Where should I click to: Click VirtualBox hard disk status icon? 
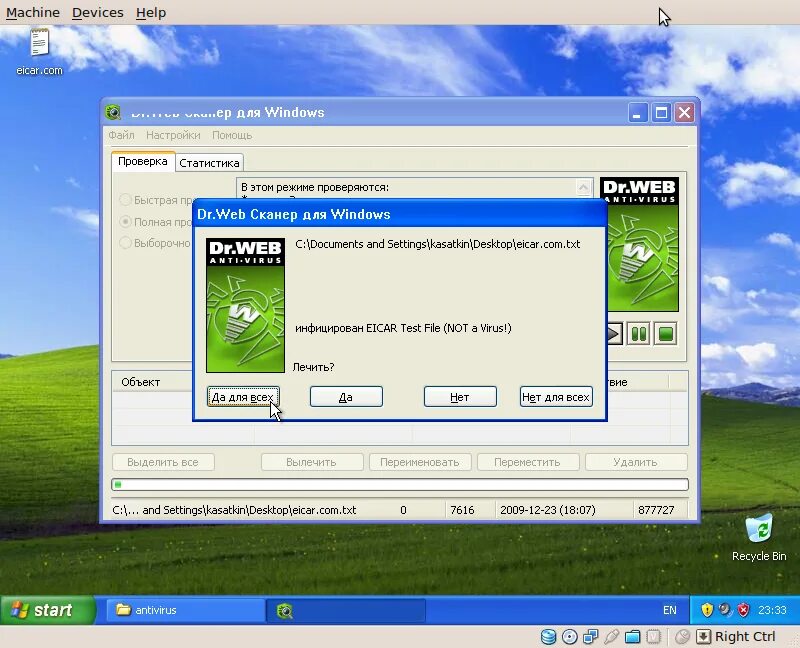click(x=548, y=637)
